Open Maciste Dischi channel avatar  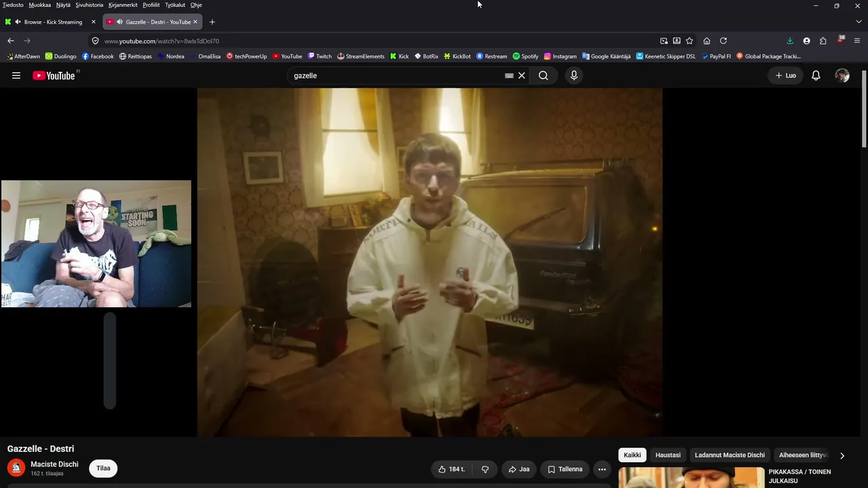(x=16, y=468)
